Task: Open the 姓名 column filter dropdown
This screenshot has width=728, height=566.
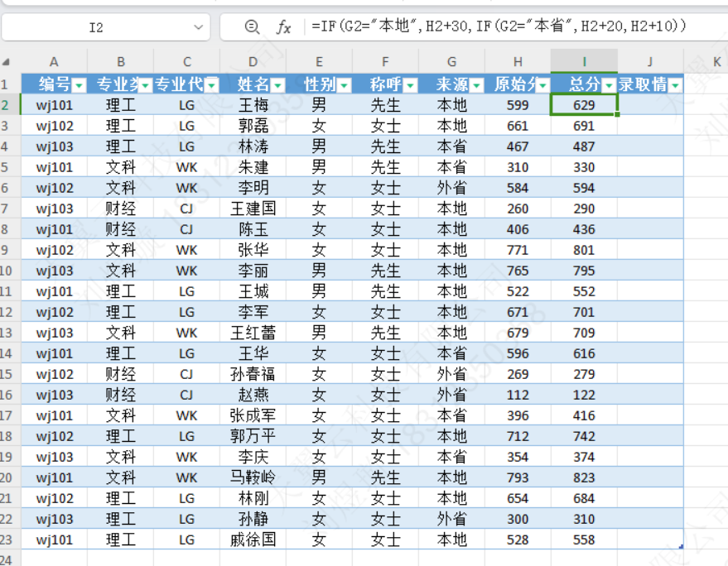Action: coord(278,85)
